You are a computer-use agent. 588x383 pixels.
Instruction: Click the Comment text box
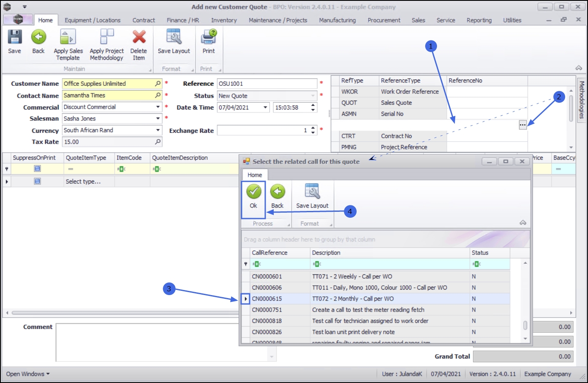(x=166, y=342)
